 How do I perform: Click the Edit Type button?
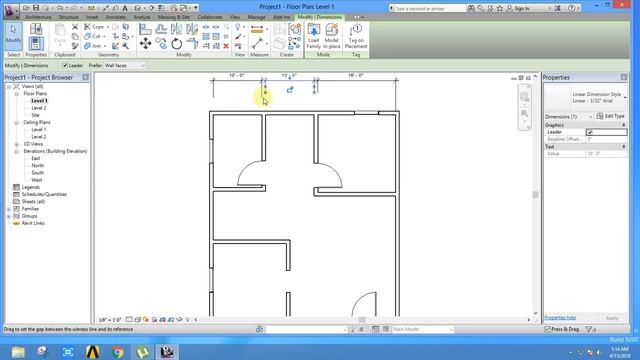(611, 116)
